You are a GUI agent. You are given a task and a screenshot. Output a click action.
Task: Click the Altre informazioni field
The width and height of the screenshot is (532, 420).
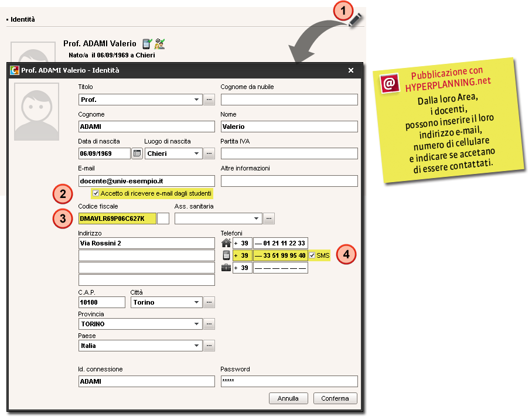pyautogui.click(x=289, y=181)
